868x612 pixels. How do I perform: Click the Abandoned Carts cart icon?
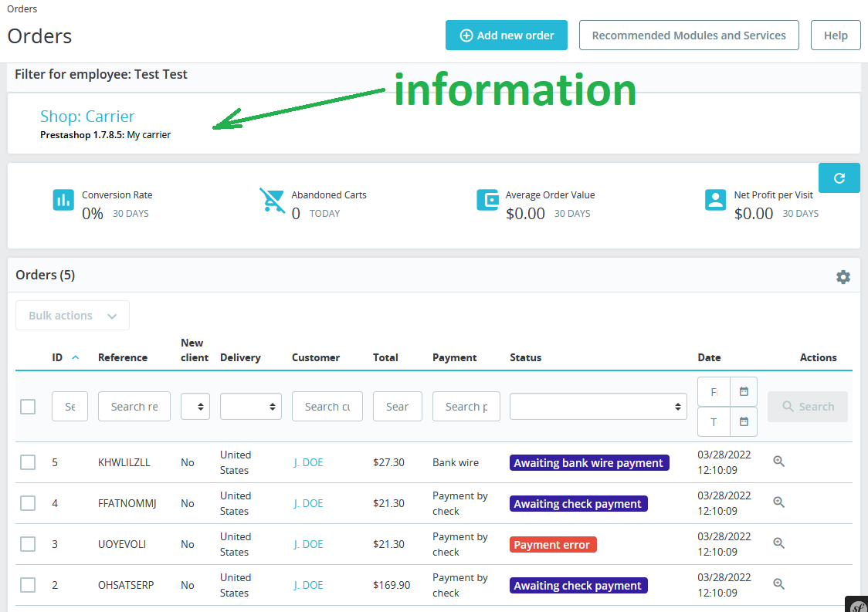272,200
